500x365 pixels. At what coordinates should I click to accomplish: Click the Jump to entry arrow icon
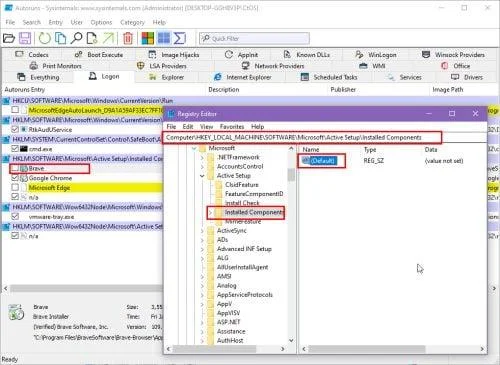[108, 38]
